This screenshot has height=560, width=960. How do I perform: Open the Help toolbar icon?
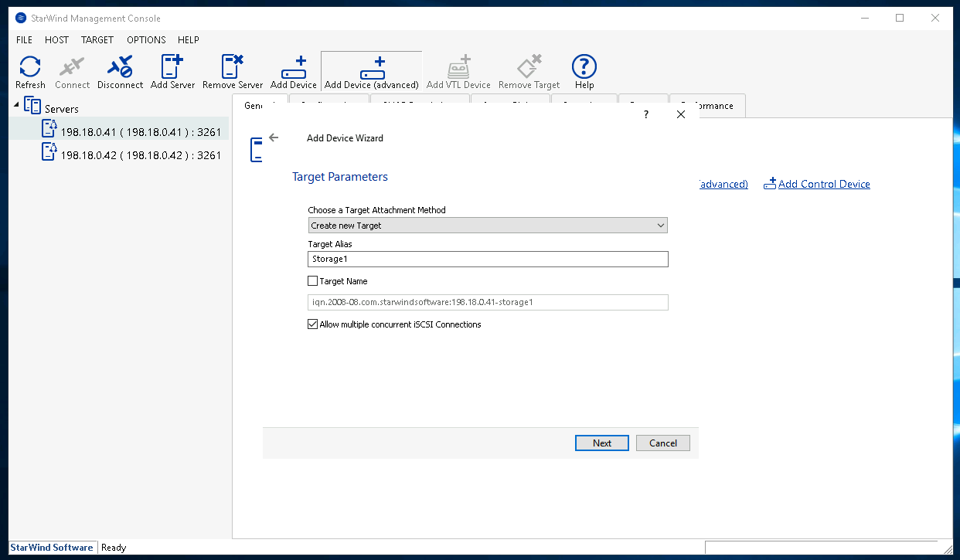tap(584, 67)
